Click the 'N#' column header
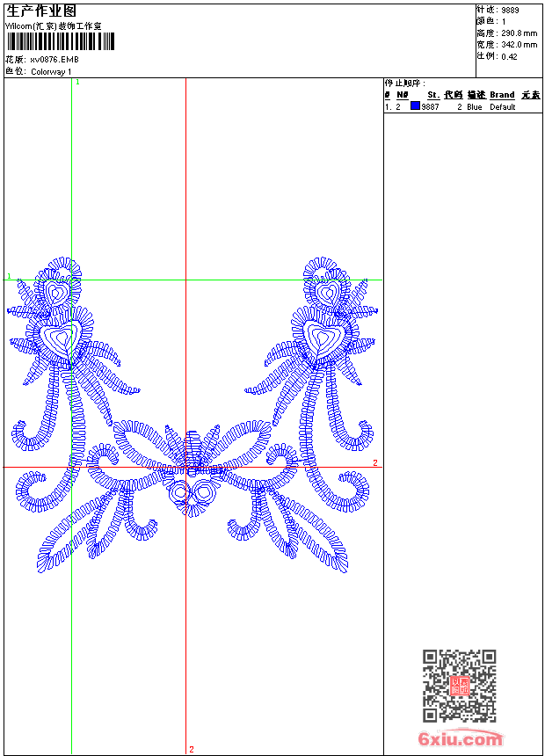Image resolution: width=545 pixels, height=756 pixels. [403, 95]
